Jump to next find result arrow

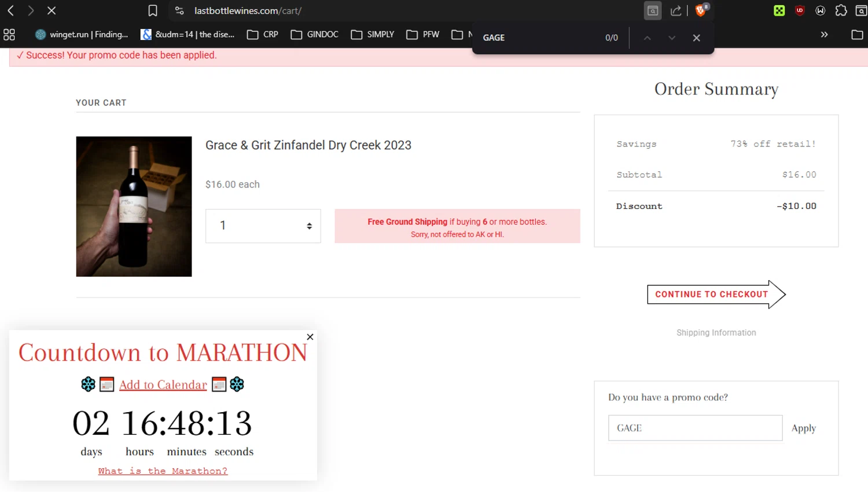(672, 38)
